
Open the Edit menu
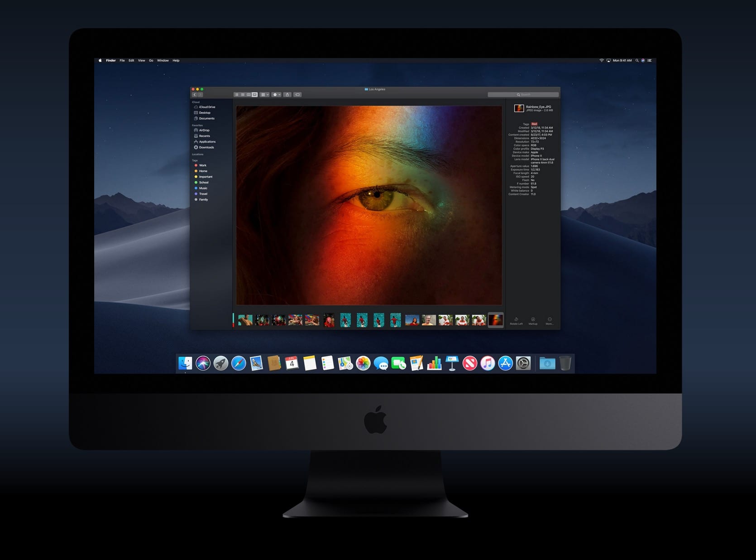point(131,60)
